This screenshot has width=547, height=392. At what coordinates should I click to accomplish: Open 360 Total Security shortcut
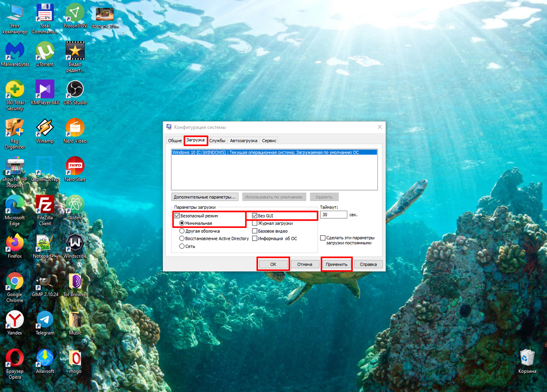pos(15,96)
